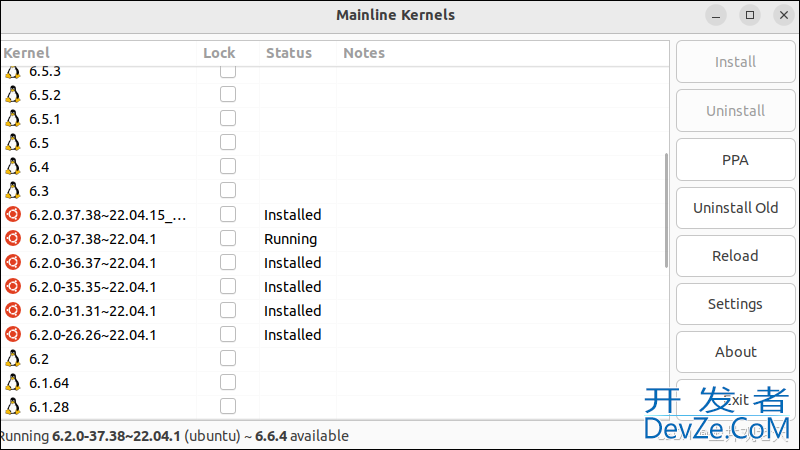Select the 6.2.0-36.37~22.04.1 kernel entry
This screenshot has height=450, width=800.
(x=335, y=263)
